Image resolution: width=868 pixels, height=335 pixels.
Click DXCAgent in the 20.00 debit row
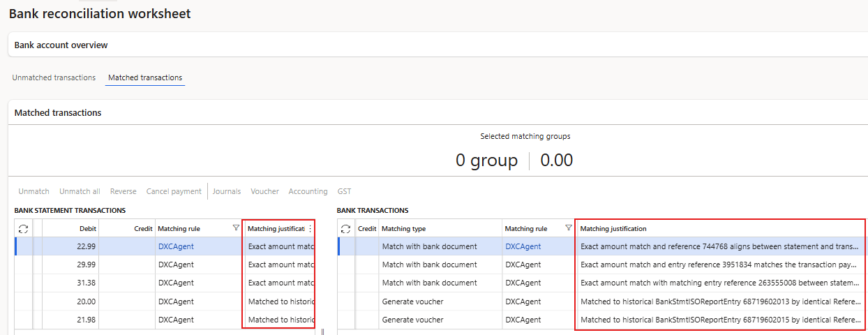tap(176, 301)
